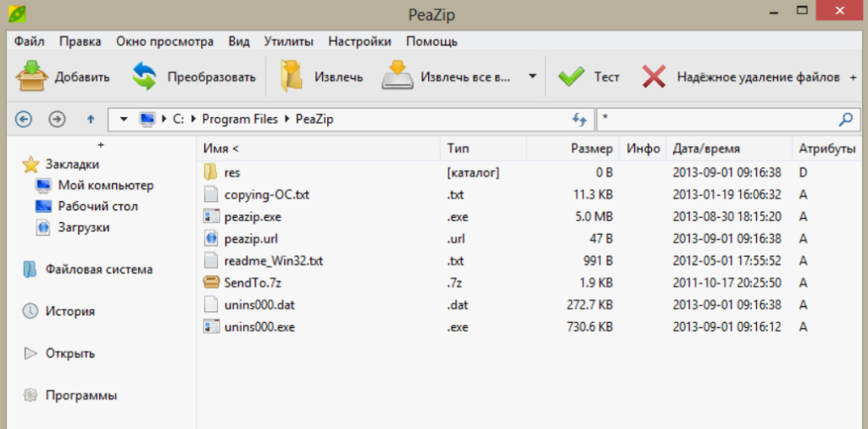The width and height of the screenshot is (868, 429).
Task: Sort by the Дата/время column header
Action: tap(728, 148)
